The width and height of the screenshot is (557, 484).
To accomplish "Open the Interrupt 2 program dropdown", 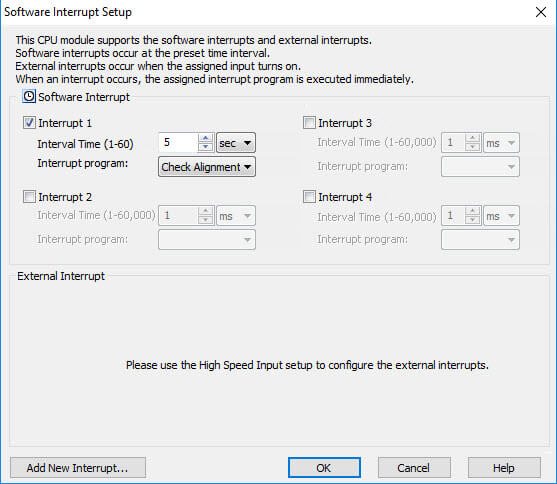I will tap(207, 240).
